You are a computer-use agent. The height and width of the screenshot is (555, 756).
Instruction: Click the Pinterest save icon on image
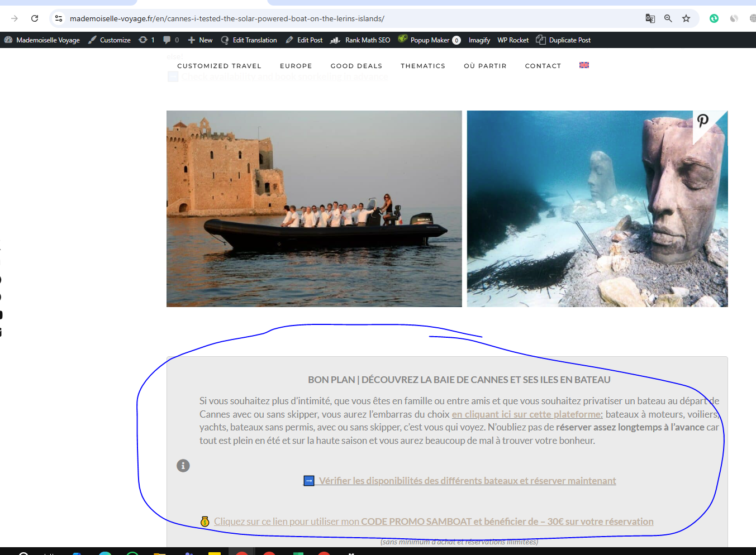coord(703,120)
